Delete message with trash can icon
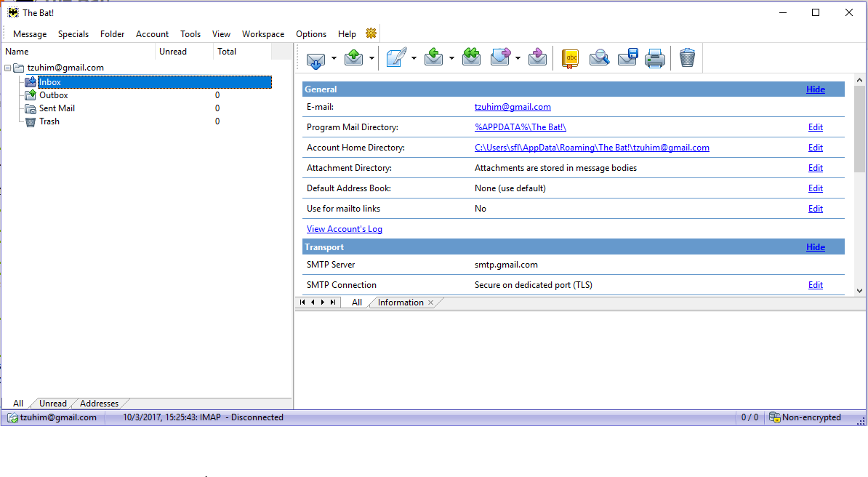 pos(687,58)
